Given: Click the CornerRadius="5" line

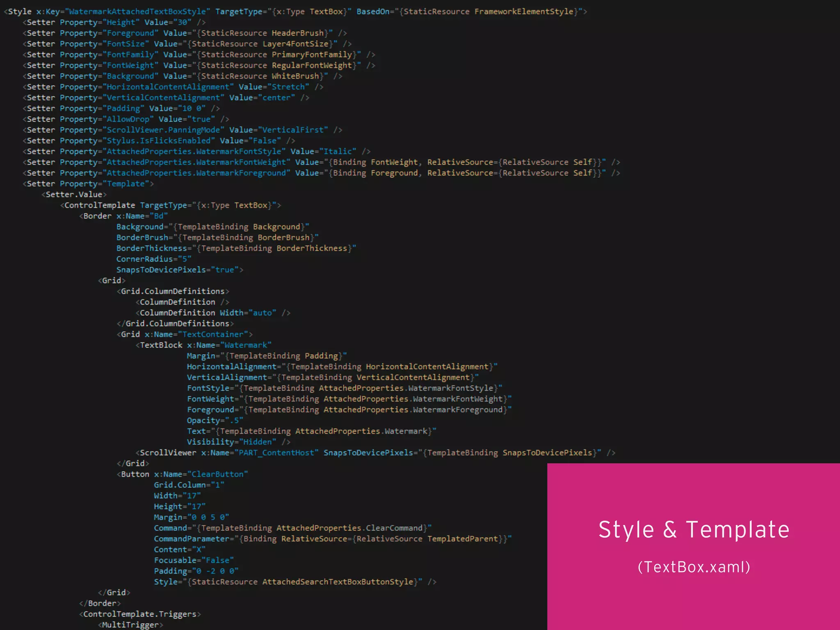Looking at the screenshot, I should point(154,259).
